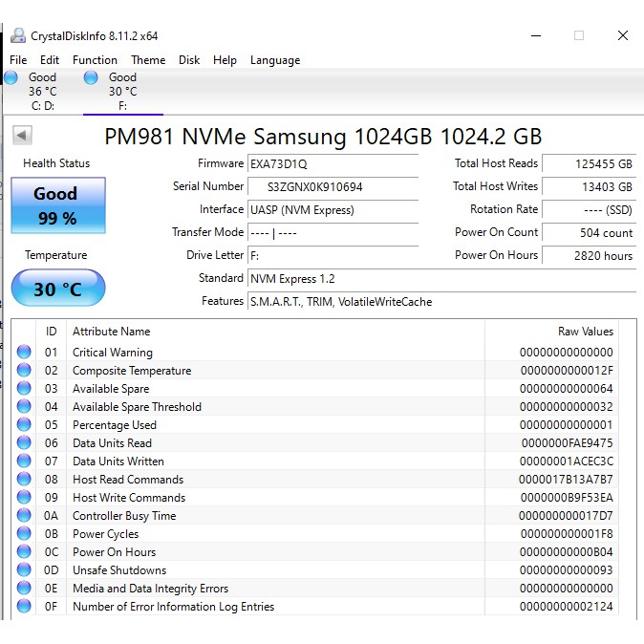
Task: Open the Edit menu
Action: coord(50,60)
